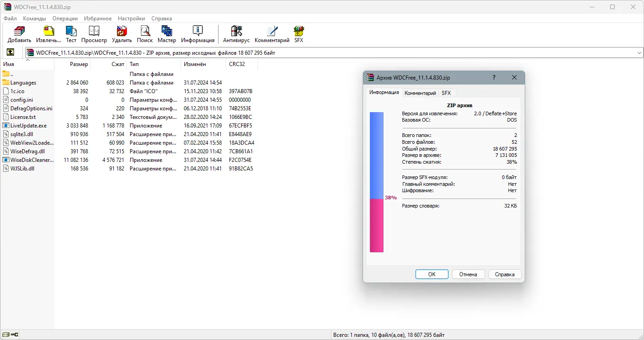Open the Извлечь (Extract) tool

point(48,34)
